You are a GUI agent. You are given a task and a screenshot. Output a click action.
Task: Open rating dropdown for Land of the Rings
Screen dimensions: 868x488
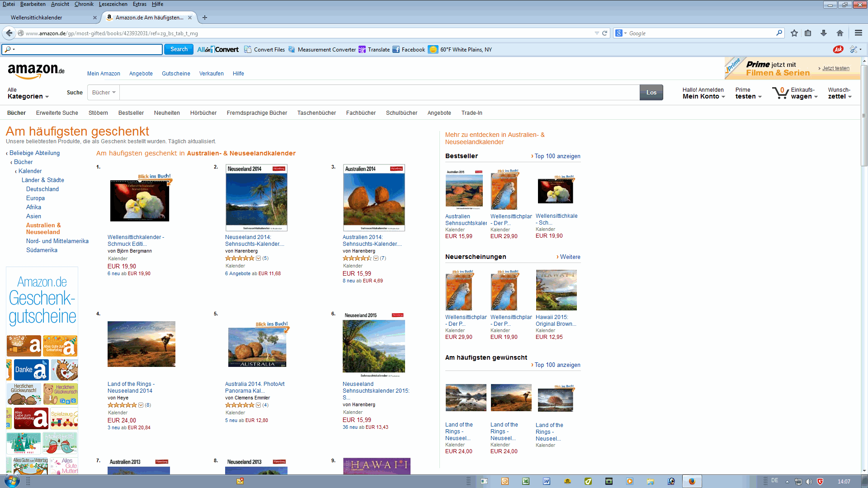[141, 405]
